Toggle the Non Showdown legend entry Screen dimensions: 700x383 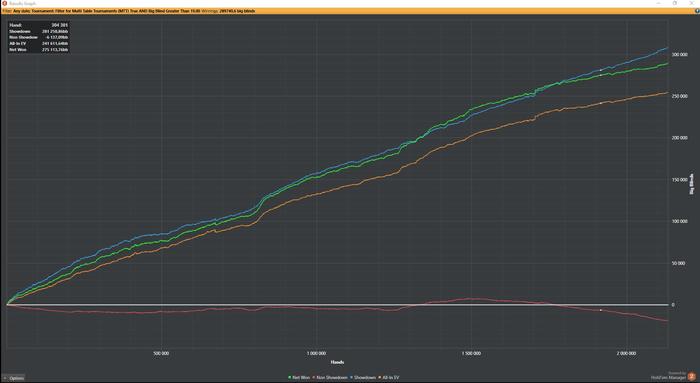(330, 378)
